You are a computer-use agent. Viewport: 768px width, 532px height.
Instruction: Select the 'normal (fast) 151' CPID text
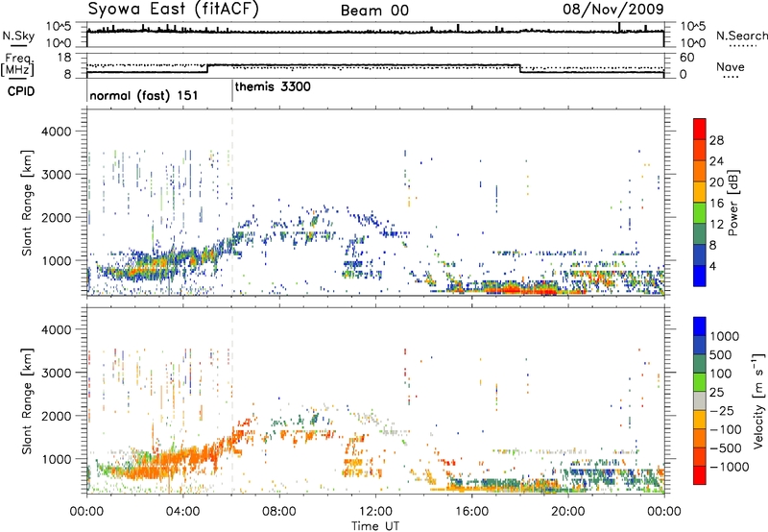click(144, 95)
